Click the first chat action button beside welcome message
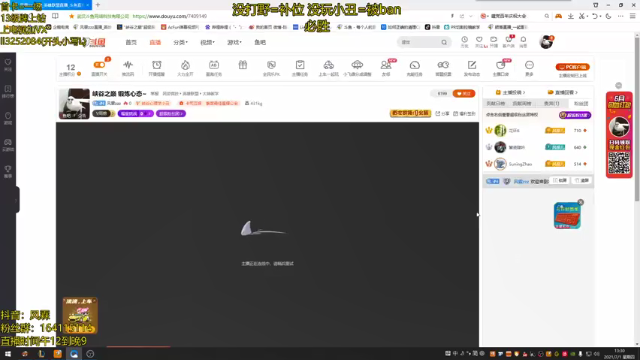Viewport: 640px width, 360px height. coord(561,180)
